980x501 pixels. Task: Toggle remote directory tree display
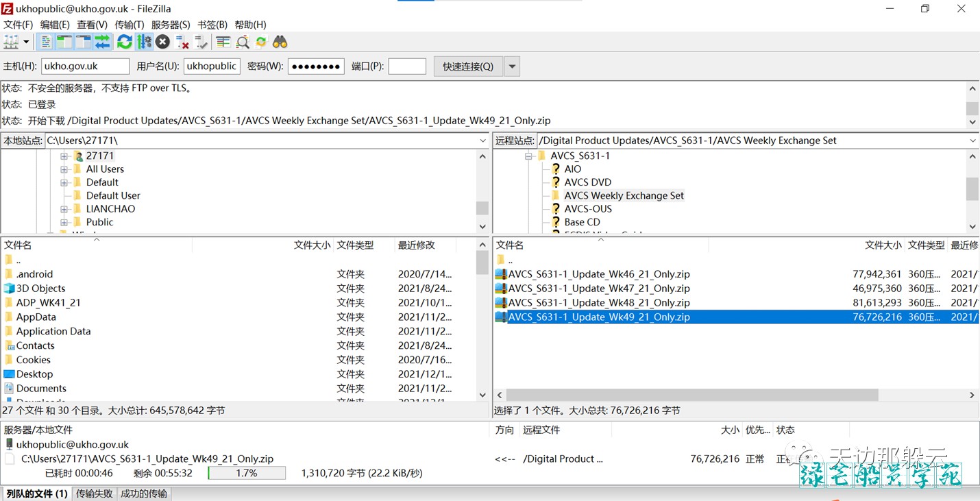84,42
